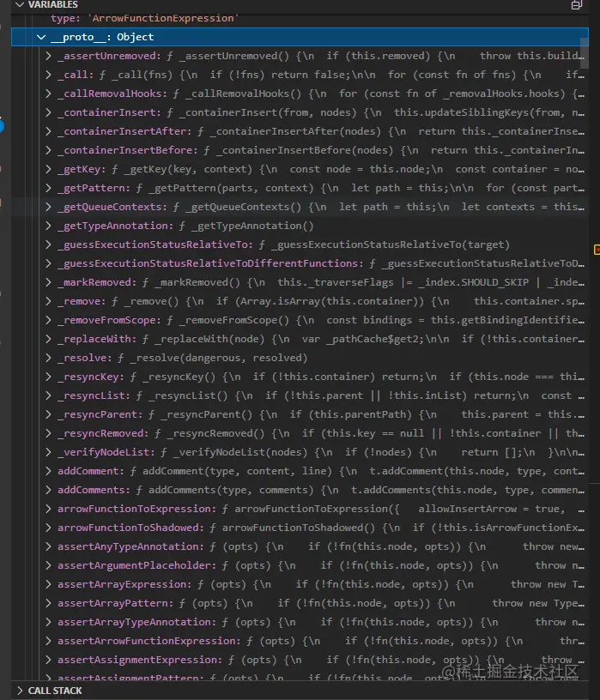
Task: Expand the assertArrayPattern entry
Action: [x=48, y=603]
